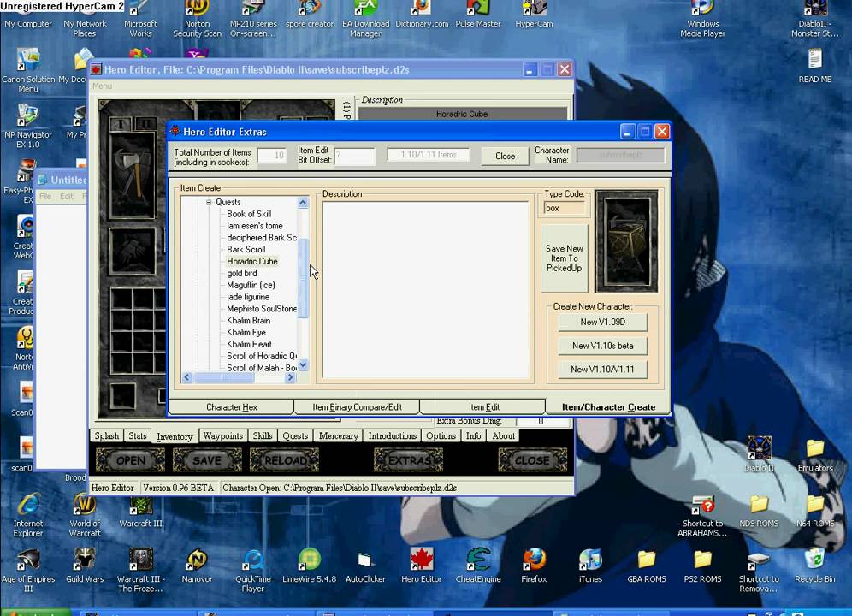Open the Skills tab in Hero Editor
This screenshot has width=852, height=616.
pos(263,436)
